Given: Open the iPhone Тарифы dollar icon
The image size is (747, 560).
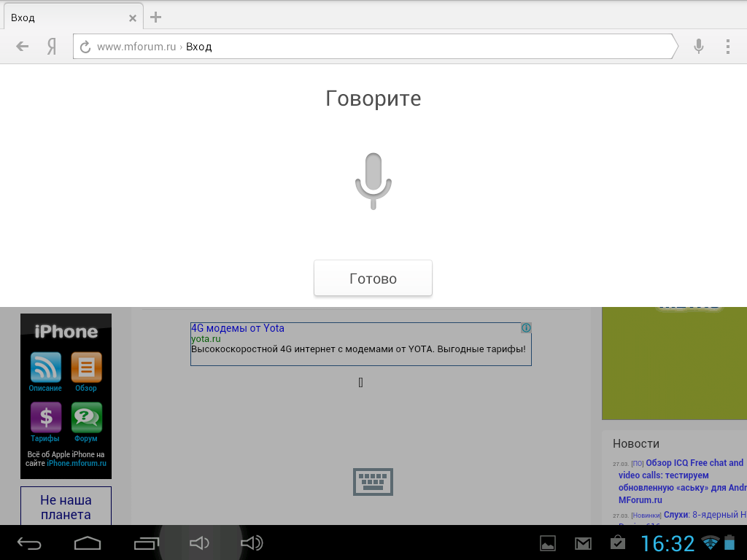Looking at the screenshot, I should tap(45, 418).
